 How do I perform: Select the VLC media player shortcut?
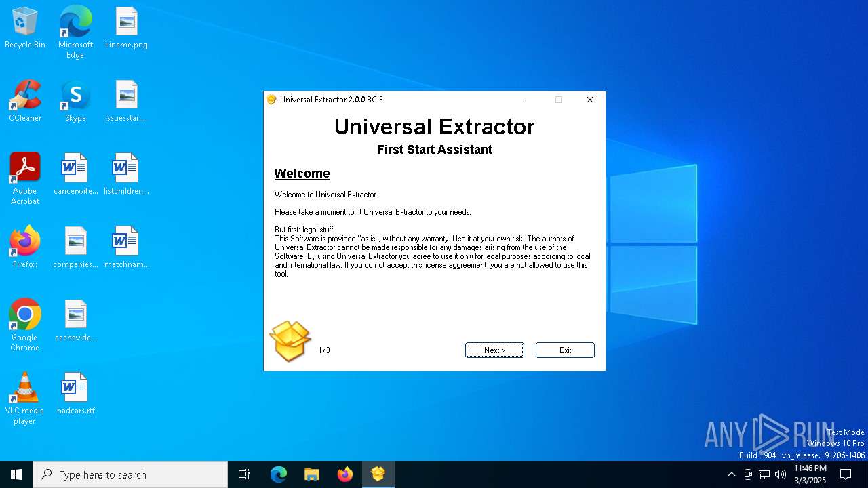[25, 399]
